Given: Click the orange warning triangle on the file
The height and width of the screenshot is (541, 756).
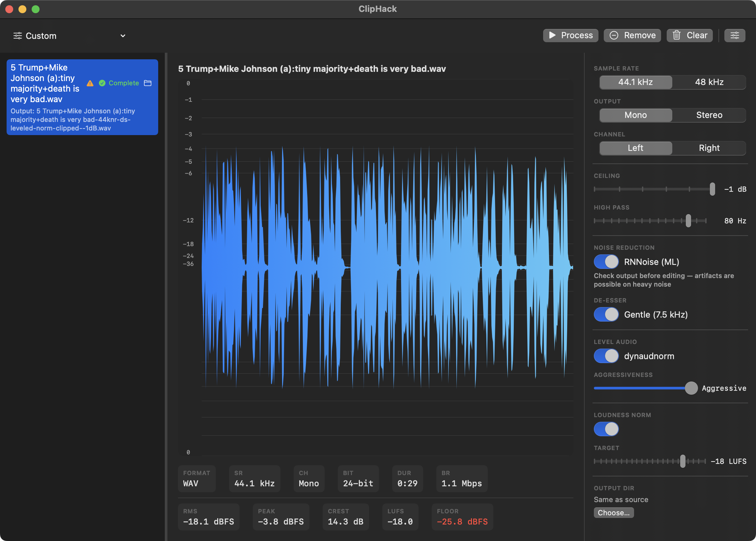Looking at the screenshot, I should 90,83.
